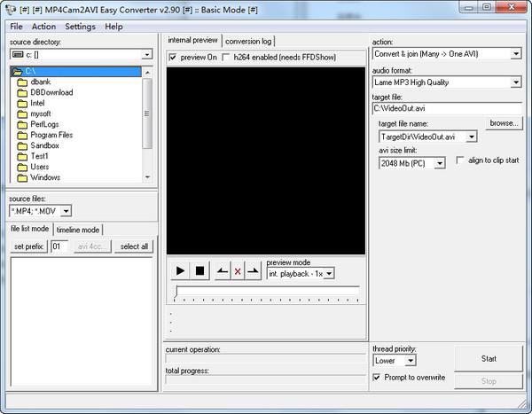The height and width of the screenshot is (414, 532).
Task: Click the browse... button
Action: [505, 123]
